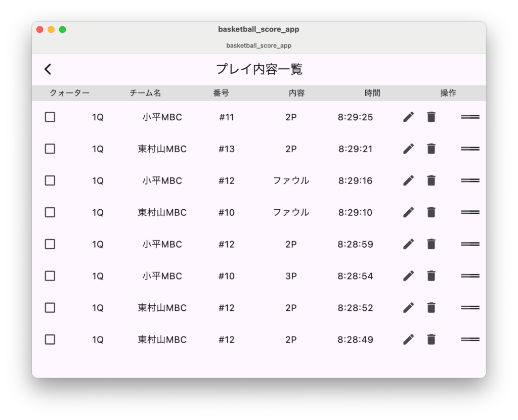The height and width of the screenshot is (420, 518).
Task: Edit the play recorded at 8:28:59
Action: (409, 244)
